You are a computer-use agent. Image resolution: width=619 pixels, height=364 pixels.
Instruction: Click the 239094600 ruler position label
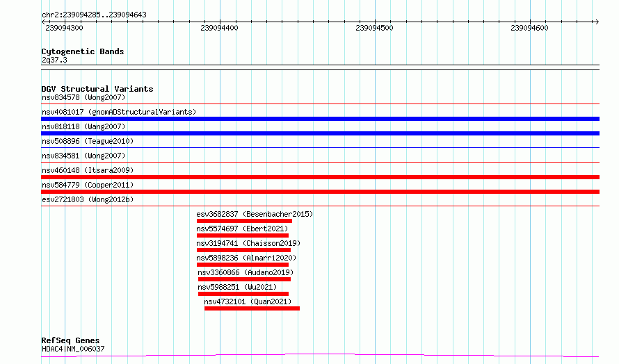[529, 28]
